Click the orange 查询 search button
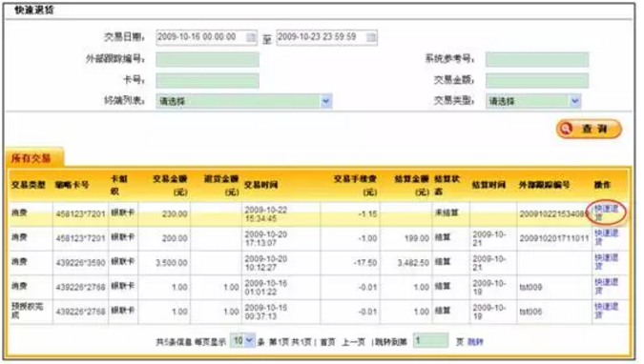The width and height of the screenshot is (644, 364). click(x=589, y=129)
